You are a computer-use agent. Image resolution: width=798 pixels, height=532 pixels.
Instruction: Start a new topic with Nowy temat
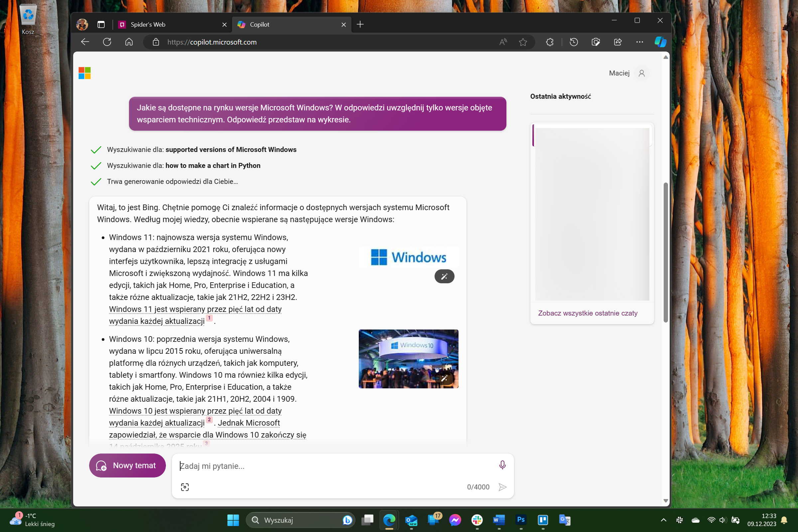pos(127,465)
